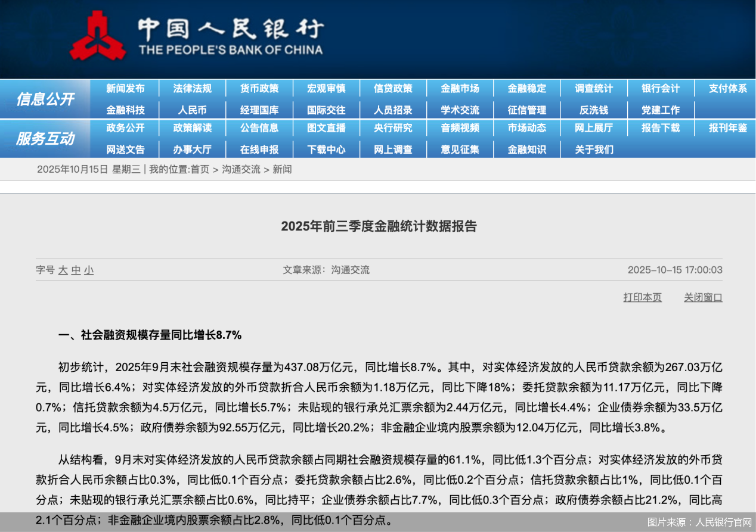756x532 pixels.
Task: Open the 新闻发布 menu item
Action: click(126, 88)
